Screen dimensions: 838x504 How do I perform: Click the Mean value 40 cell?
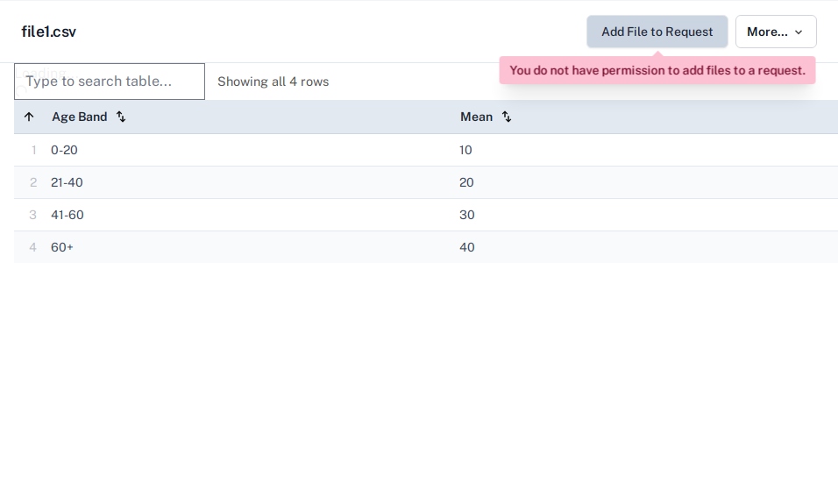466,247
